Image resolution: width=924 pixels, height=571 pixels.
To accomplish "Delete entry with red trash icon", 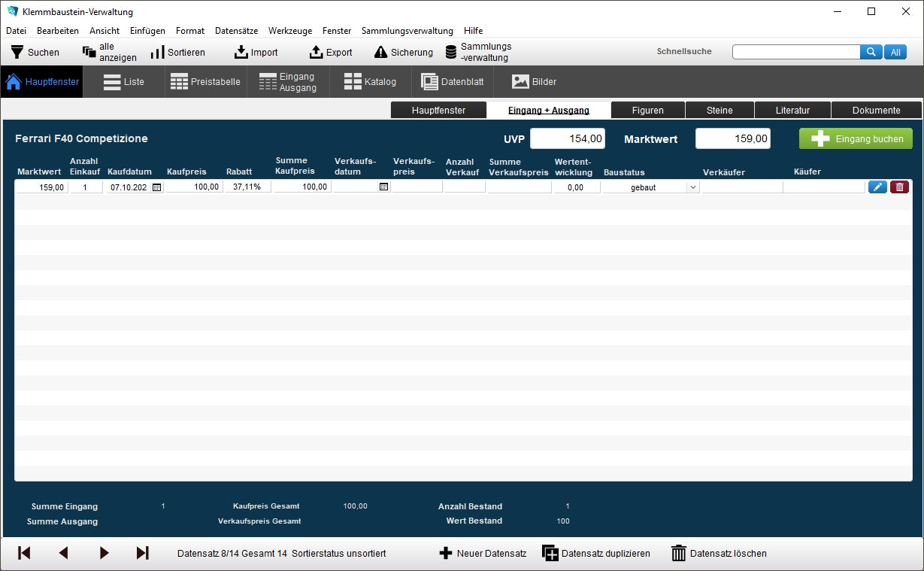I will [899, 187].
